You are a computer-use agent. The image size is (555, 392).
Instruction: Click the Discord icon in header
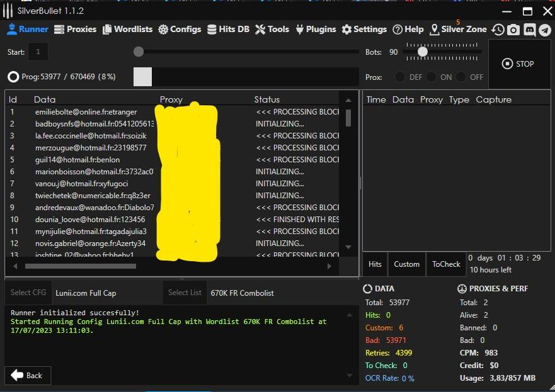coord(529,30)
